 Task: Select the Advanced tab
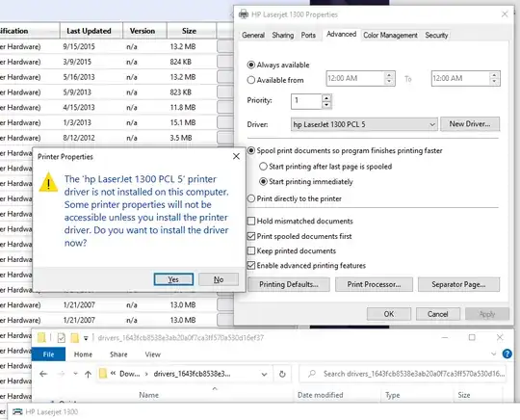(x=341, y=34)
